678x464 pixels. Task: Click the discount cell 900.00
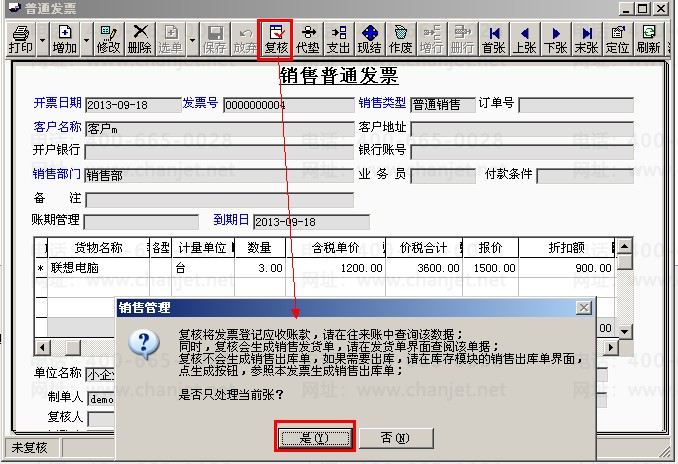566,268
